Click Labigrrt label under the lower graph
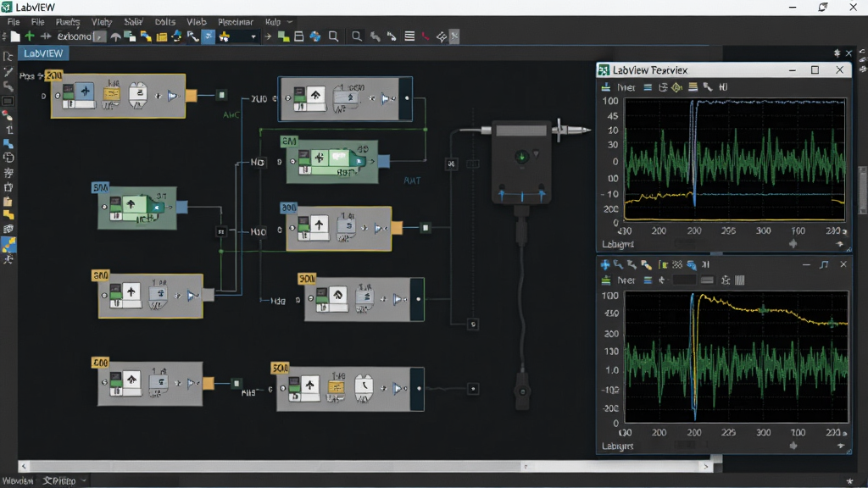 pyautogui.click(x=618, y=446)
